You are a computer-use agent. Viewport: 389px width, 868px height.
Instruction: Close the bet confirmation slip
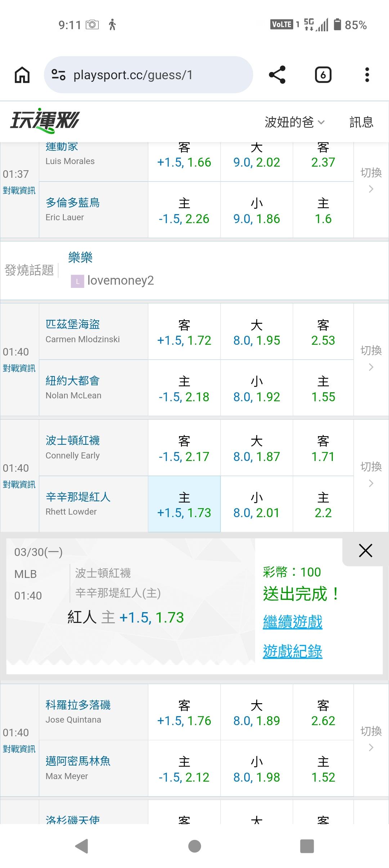pos(365,551)
